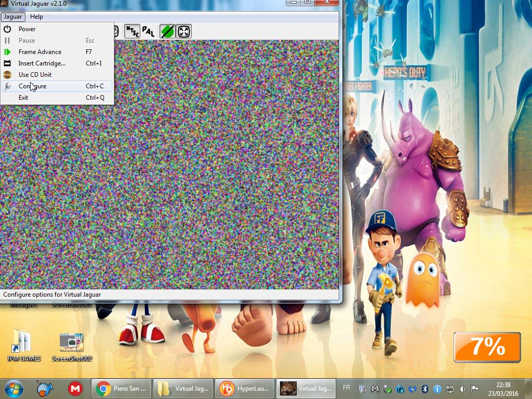Select the JPM GAMES desktop shortcut
This screenshot has width=532, height=399.
click(x=24, y=345)
